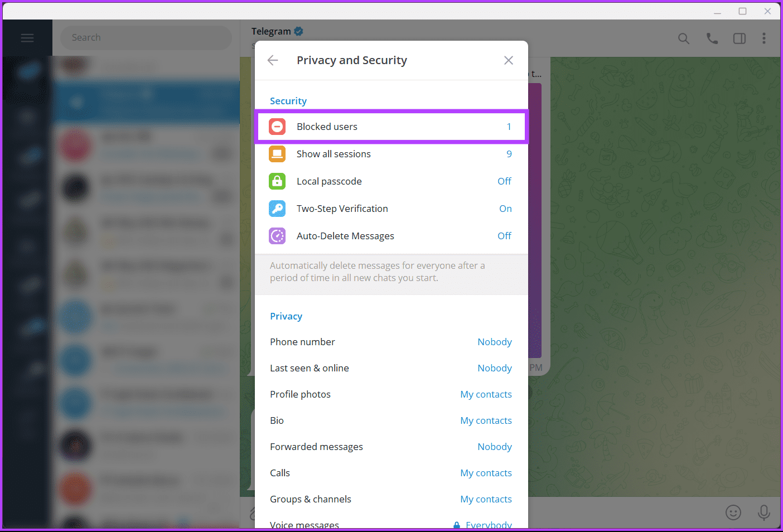This screenshot has height=532, width=783.
Task: Open Blocked users list
Action: click(x=391, y=127)
